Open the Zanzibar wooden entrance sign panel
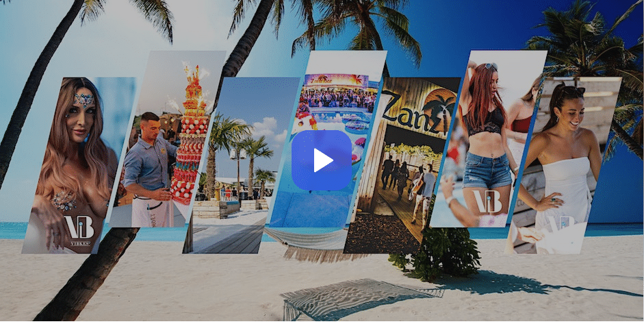The image size is (644, 324). (x=402, y=165)
